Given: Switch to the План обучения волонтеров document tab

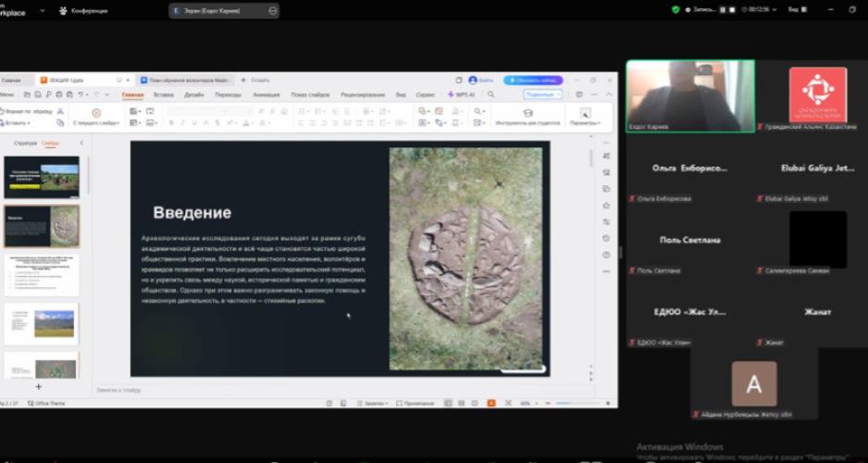Looking at the screenshot, I should (x=184, y=81).
